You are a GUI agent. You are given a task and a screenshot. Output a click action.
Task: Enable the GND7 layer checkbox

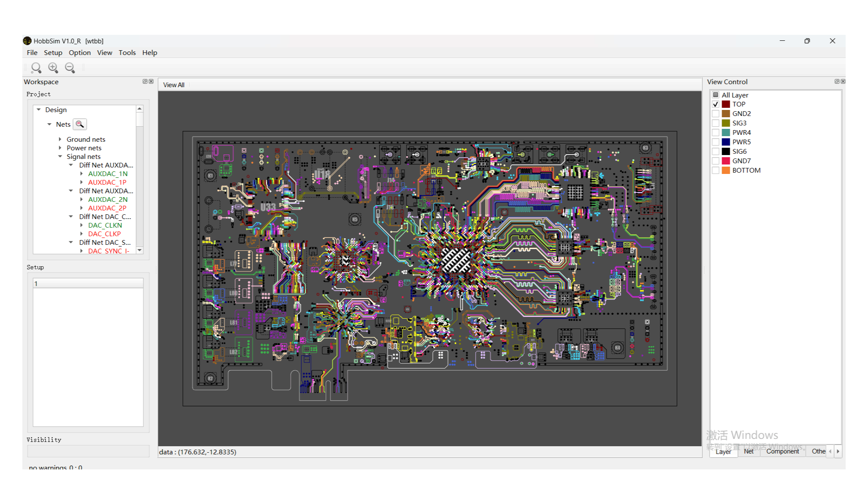point(716,161)
